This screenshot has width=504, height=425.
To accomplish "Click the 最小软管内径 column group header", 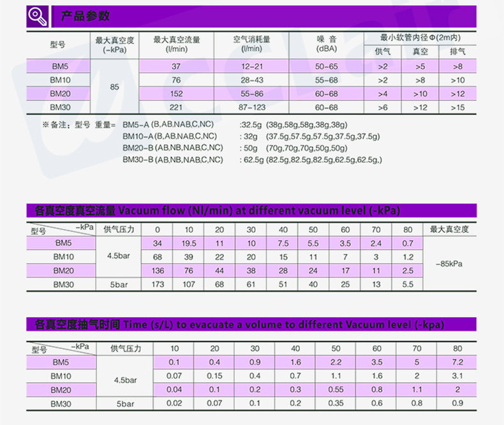I will pyautogui.click(x=420, y=38).
